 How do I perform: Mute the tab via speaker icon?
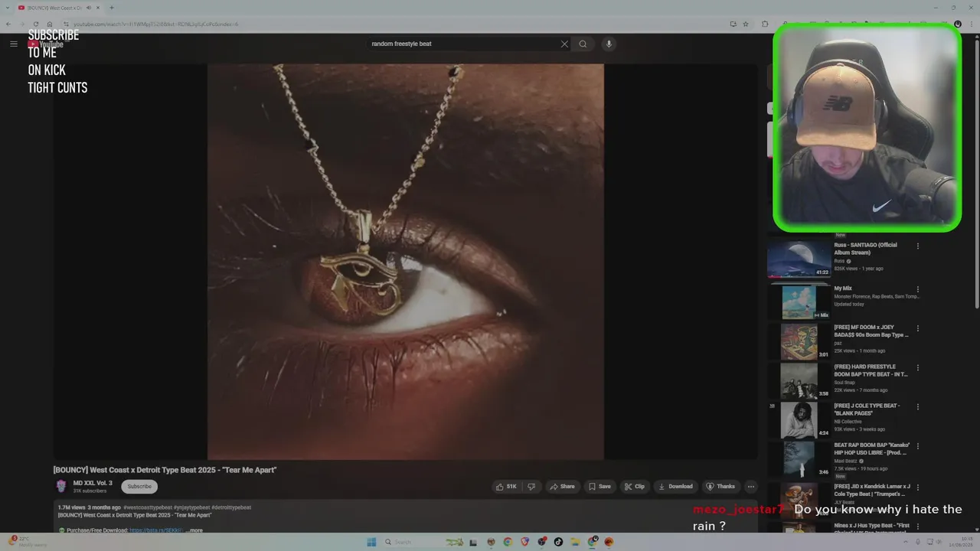(x=89, y=8)
